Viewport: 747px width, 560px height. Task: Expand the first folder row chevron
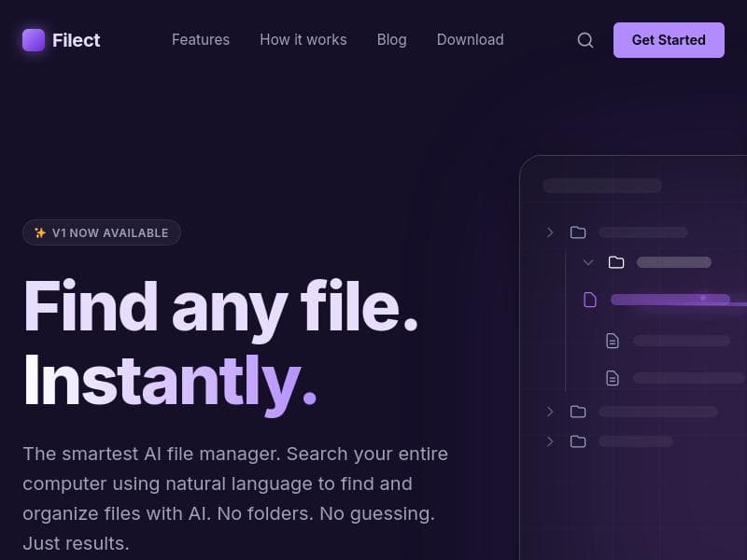click(x=550, y=232)
